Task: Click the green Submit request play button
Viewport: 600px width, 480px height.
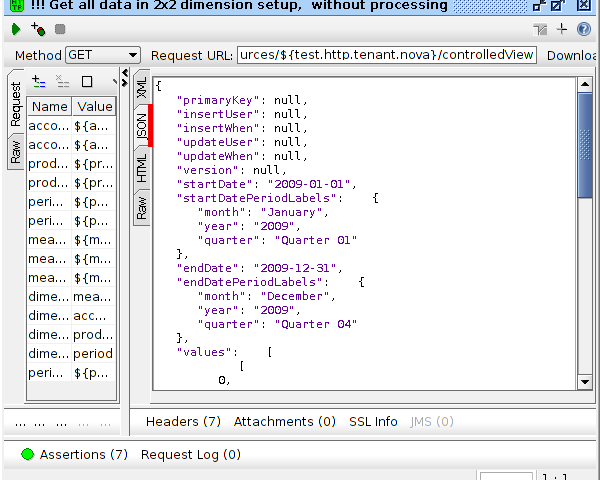Action: coord(16,30)
